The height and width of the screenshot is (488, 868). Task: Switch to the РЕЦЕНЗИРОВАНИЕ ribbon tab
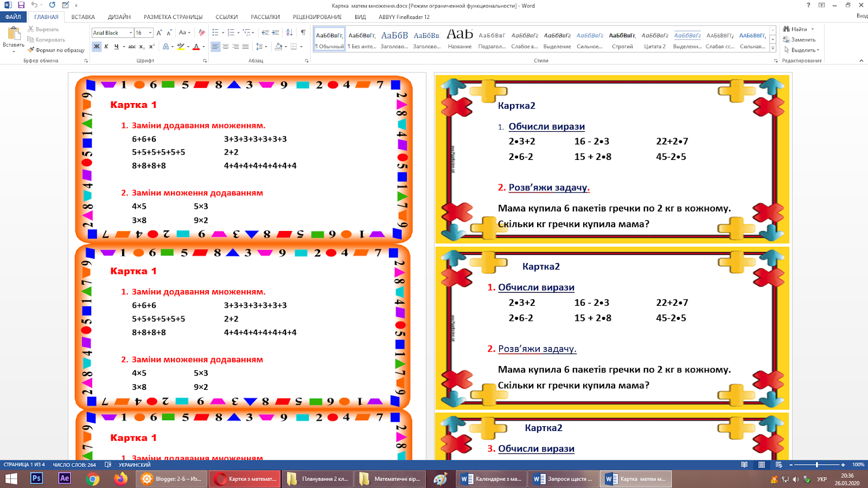[x=317, y=17]
